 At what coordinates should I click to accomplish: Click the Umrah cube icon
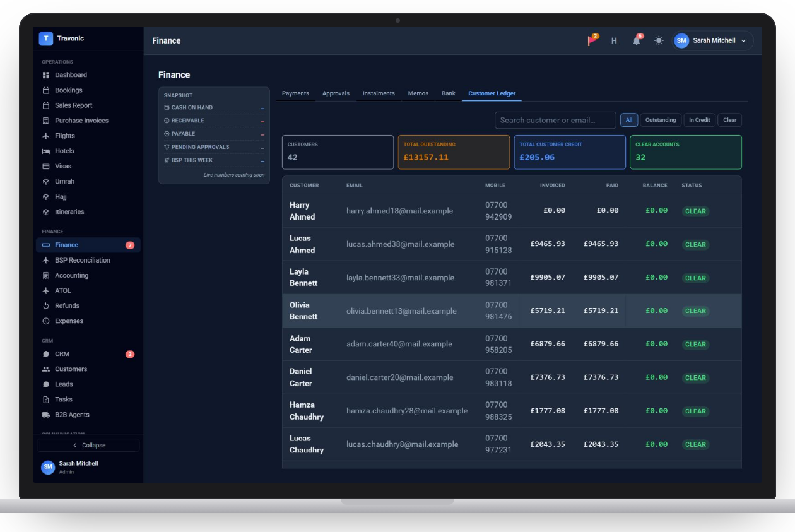pyautogui.click(x=46, y=181)
